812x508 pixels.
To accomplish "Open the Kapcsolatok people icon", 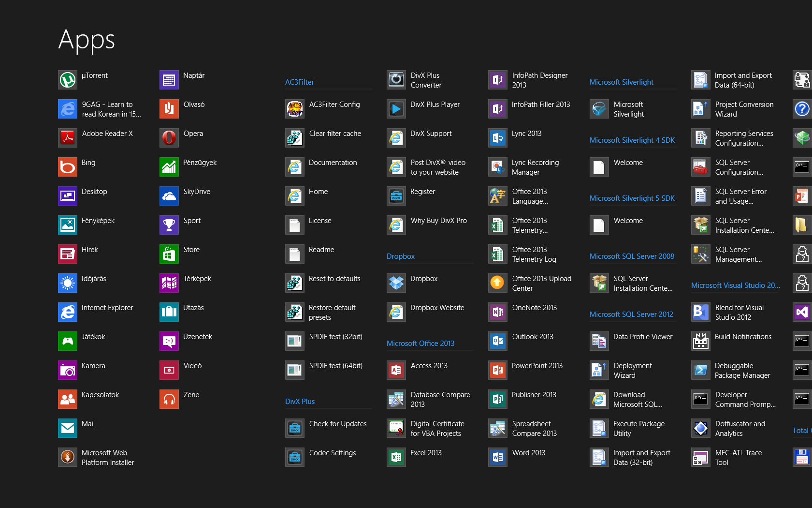I will (68, 399).
